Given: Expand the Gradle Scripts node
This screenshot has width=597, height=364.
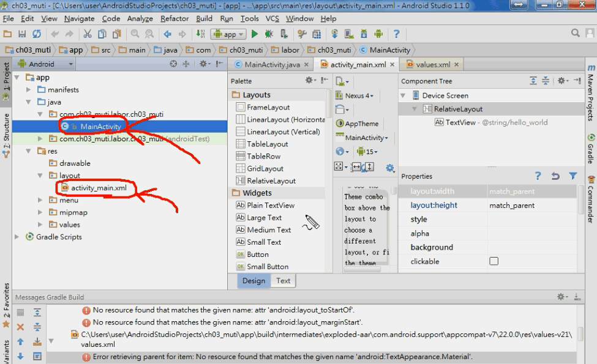Looking at the screenshot, I should click(x=17, y=237).
